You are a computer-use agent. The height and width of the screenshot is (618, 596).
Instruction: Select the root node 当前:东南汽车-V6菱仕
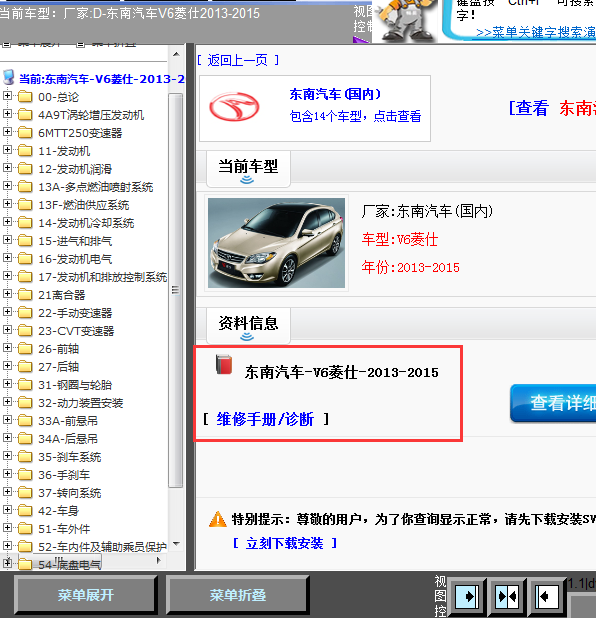click(102, 79)
